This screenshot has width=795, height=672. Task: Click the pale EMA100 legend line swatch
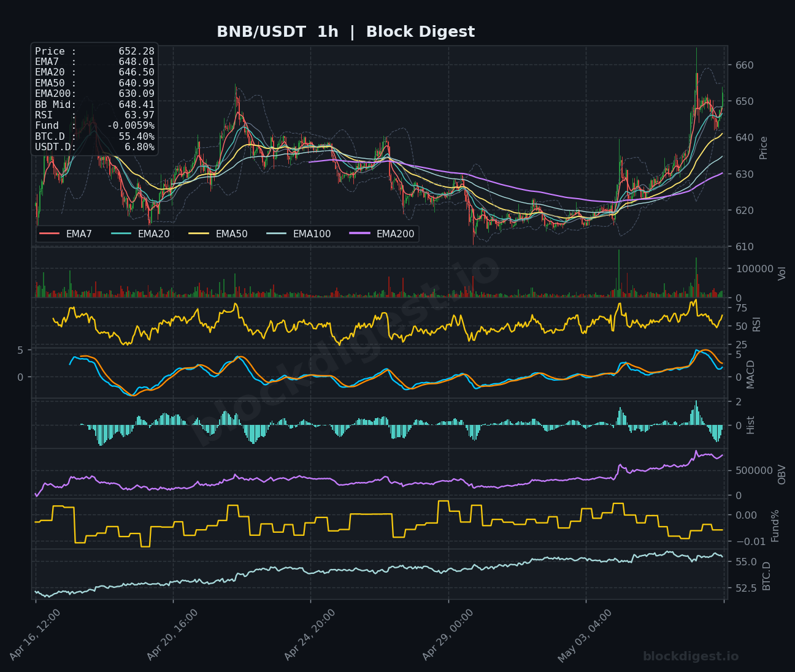277,234
